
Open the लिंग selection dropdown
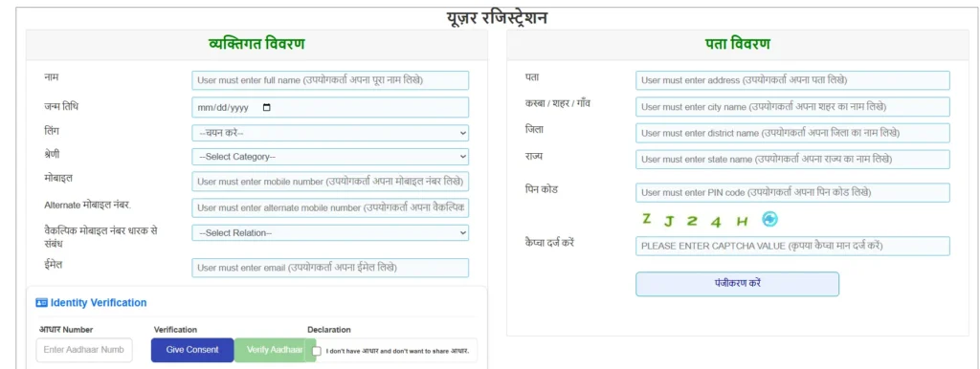click(330, 133)
